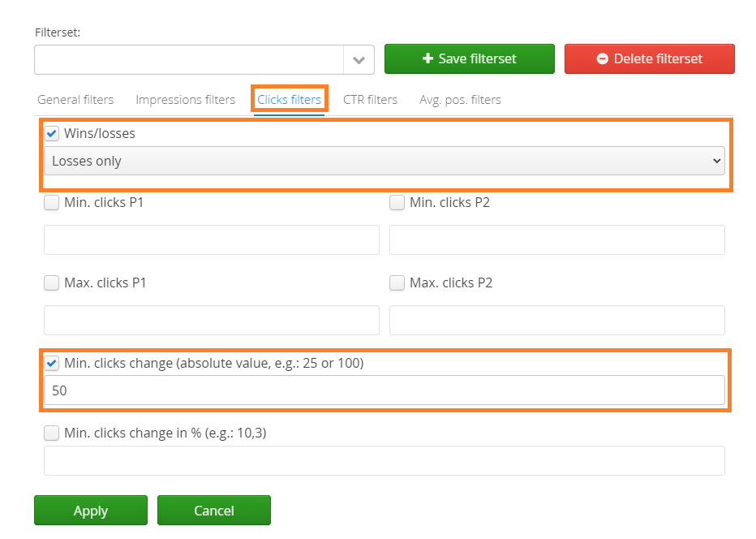Check the Max. clicks P2 checkbox
Viewport: 756px width, 539px height.
tap(397, 282)
